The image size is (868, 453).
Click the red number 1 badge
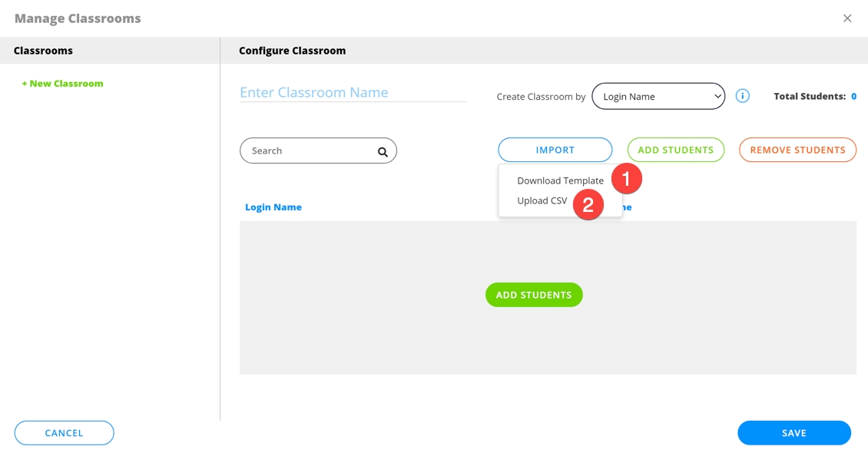click(x=626, y=180)
